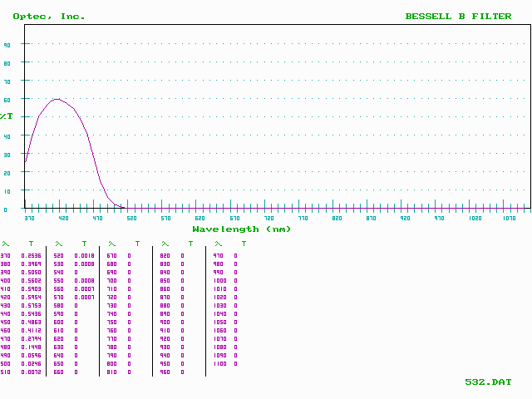Click the 0.0018 value next to 520
The image size is (532, 399).
click(x=84, y=256)
